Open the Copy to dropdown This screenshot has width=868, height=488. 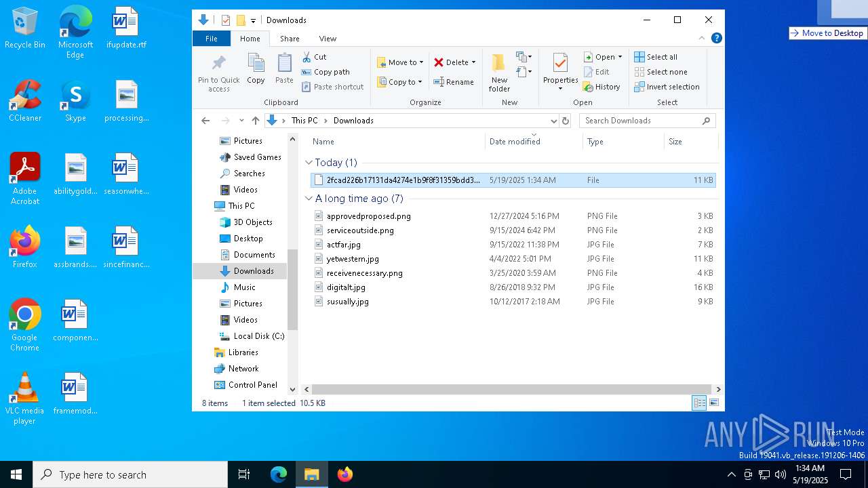(399, 82)
